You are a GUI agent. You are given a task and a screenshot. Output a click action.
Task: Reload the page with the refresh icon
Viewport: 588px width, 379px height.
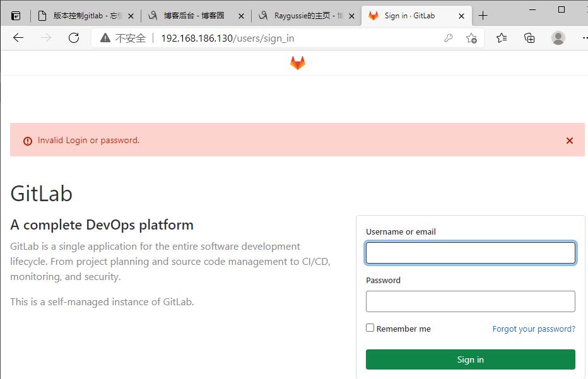click(x=74, y=37)
